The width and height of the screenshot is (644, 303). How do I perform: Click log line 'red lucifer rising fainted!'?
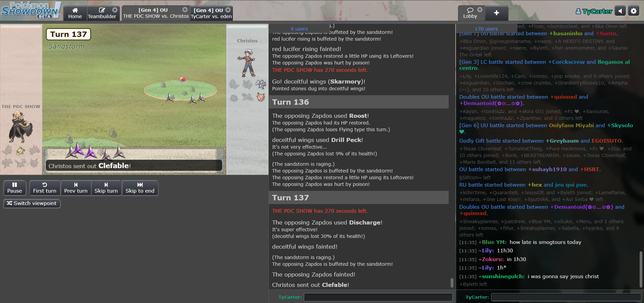point(306,49)
